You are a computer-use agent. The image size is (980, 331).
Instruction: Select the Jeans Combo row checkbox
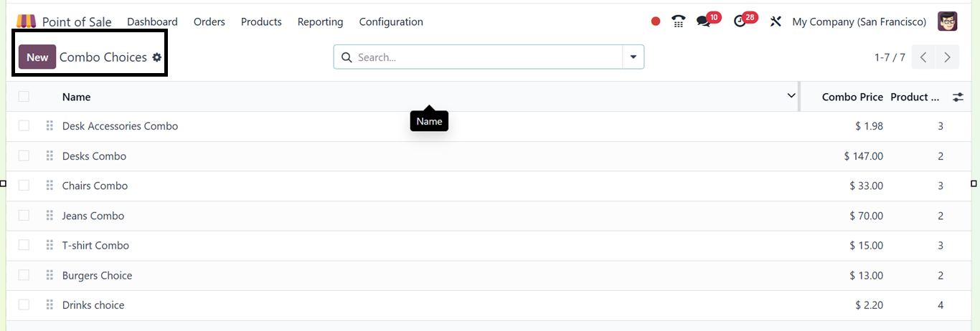pos(24,216)
